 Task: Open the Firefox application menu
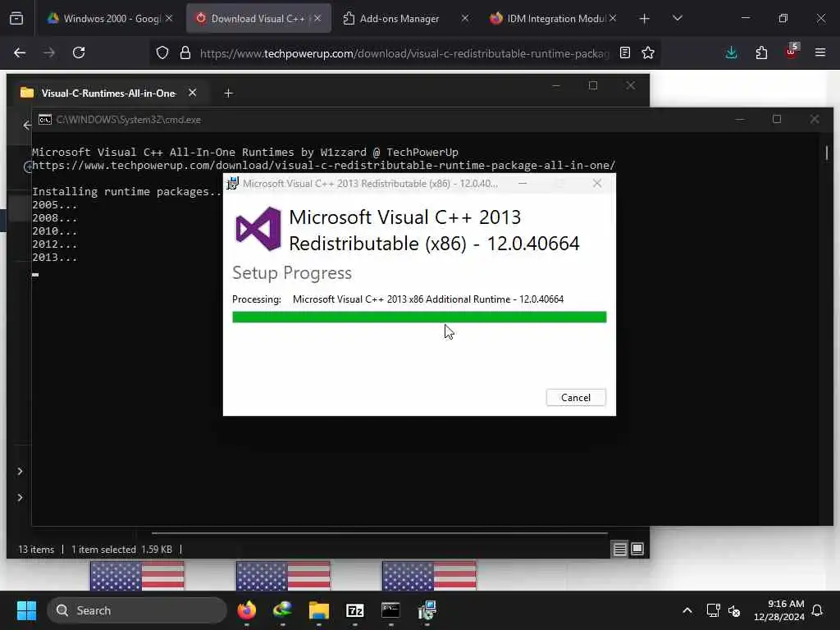point(819,52)
